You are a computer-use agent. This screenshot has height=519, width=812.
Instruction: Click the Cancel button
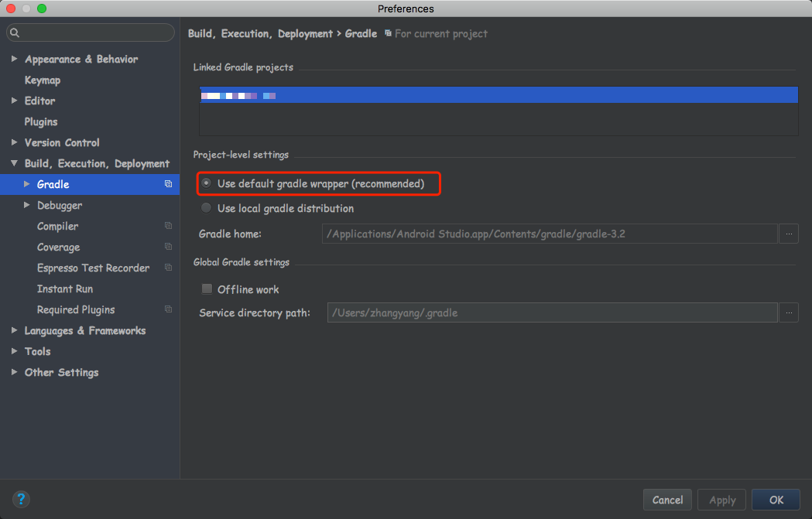click(x=667, y=500)
